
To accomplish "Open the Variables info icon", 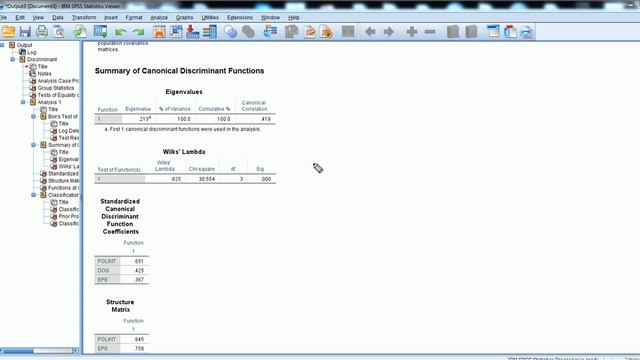I will tap(210, 31).
